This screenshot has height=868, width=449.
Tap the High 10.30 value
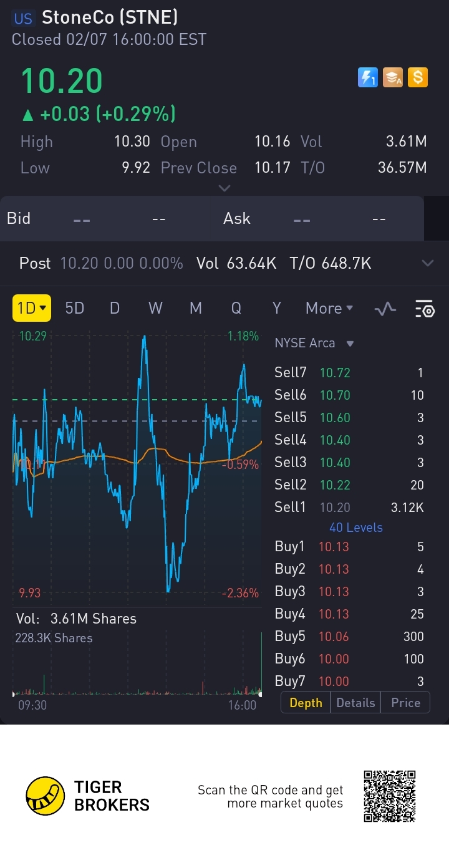tap(132, 142)
